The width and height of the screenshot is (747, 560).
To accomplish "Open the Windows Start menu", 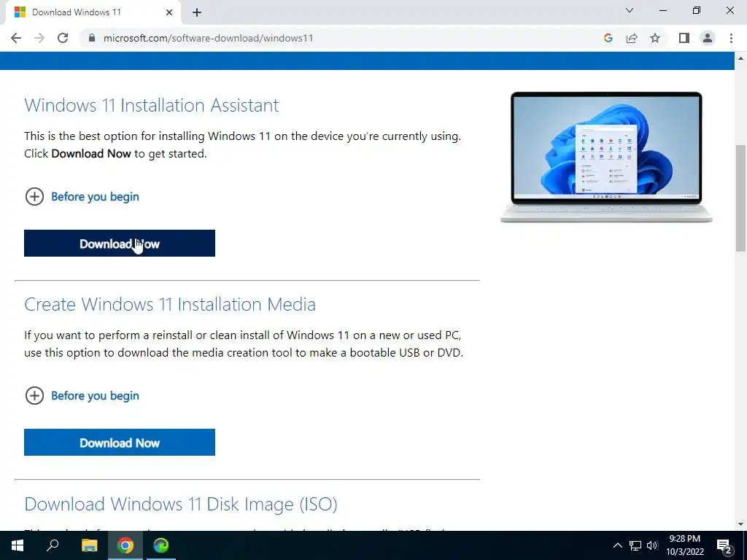I will tap(18, 545).
